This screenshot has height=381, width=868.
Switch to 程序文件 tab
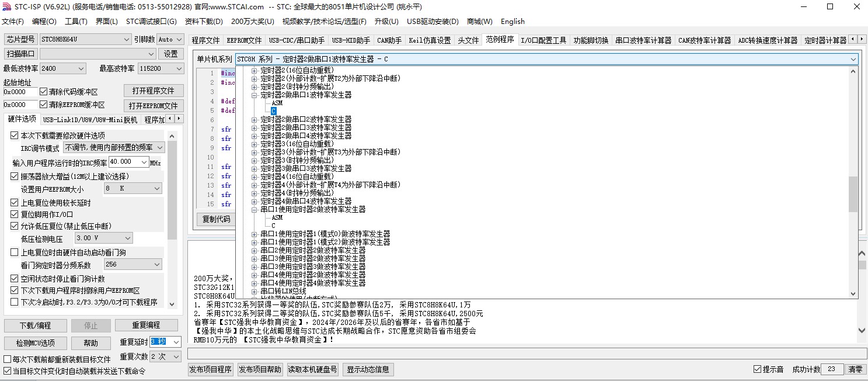pos(205,40)
